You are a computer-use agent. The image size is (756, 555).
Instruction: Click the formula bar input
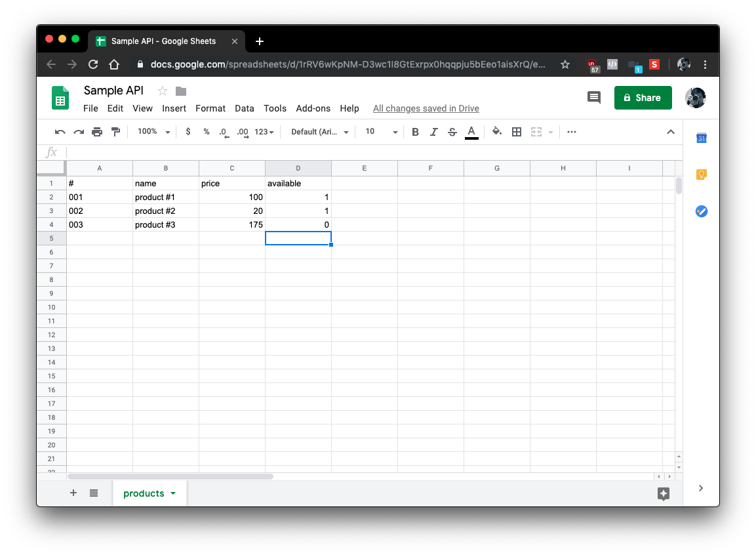point(374,152)
